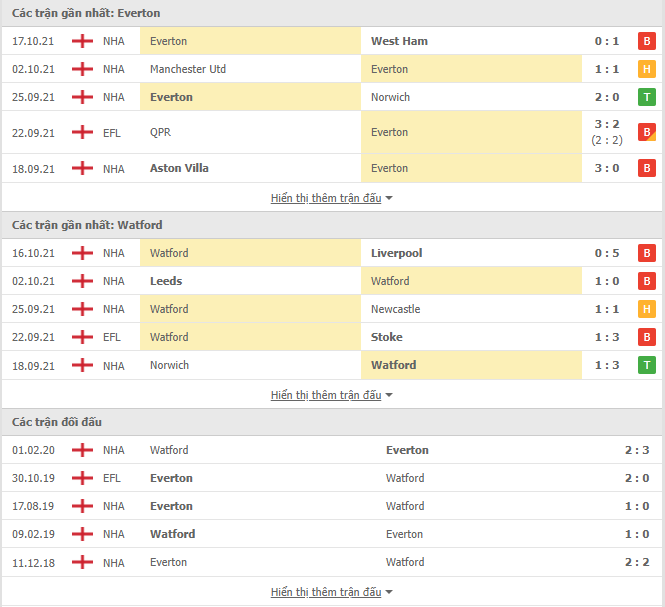The width and height of the screenshot is (665, 607).
Task: Click the England flag on the Watford vs Liverpool row
Action: click(82, 253)
